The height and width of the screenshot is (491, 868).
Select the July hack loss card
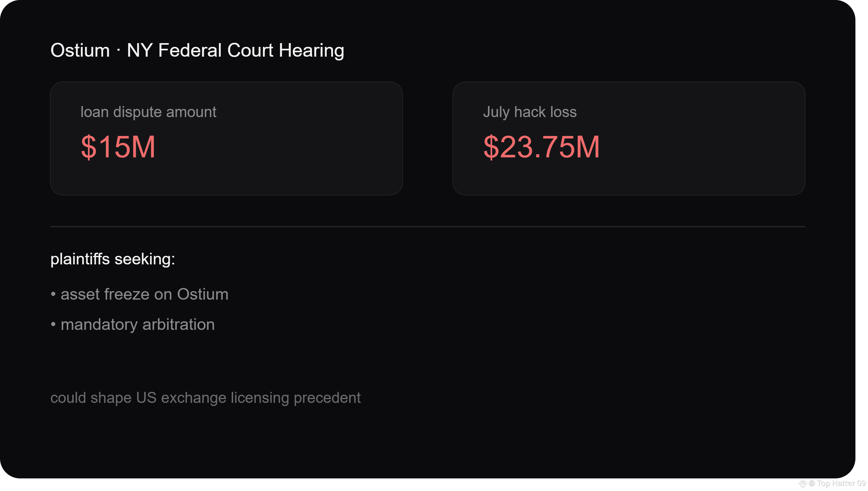pyautogui.click(x=629, y=138)
